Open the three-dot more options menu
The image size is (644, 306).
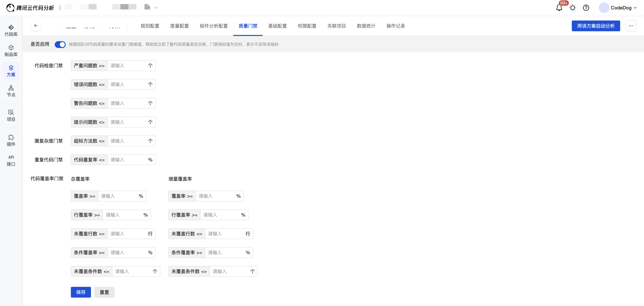[x=631, y=26]
